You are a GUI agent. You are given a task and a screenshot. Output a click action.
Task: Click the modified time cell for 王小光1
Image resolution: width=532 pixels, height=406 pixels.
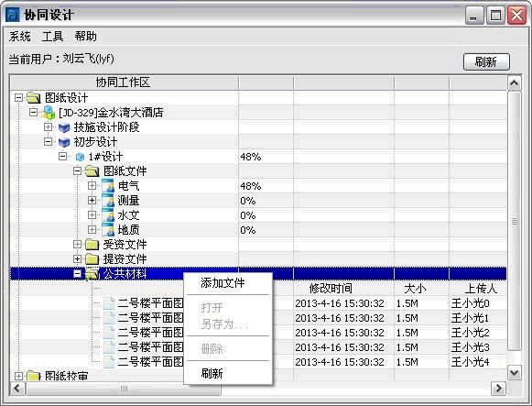point(340,318)
